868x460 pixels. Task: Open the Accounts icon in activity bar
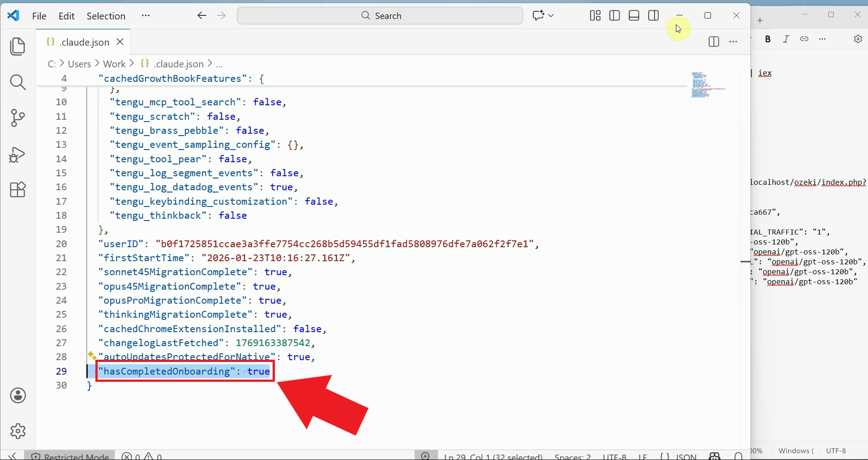(x=18, y=395)
